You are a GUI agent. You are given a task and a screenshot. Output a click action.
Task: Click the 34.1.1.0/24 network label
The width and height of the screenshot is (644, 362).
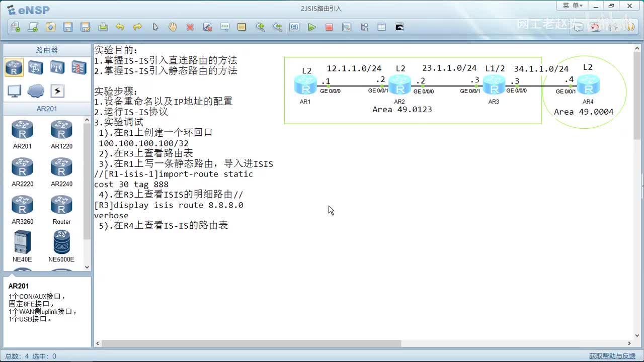[x=541, y=69]
